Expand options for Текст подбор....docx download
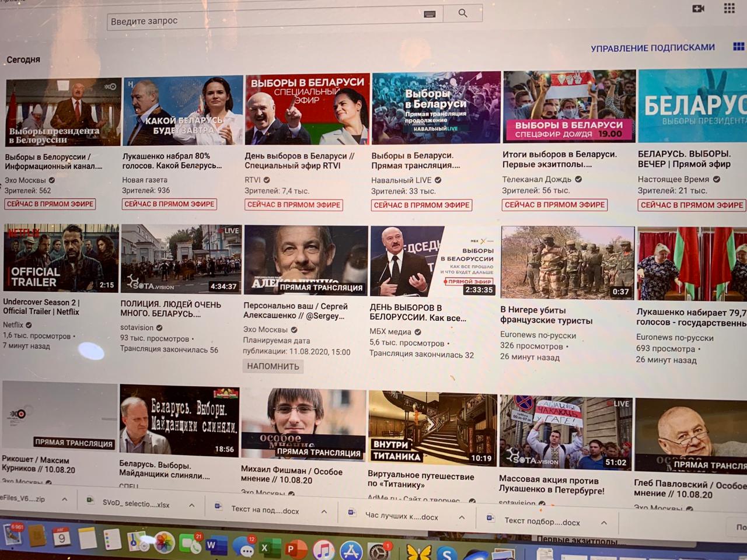The width and height of the screenshot is (747, 560). click(x=604, y=523)
